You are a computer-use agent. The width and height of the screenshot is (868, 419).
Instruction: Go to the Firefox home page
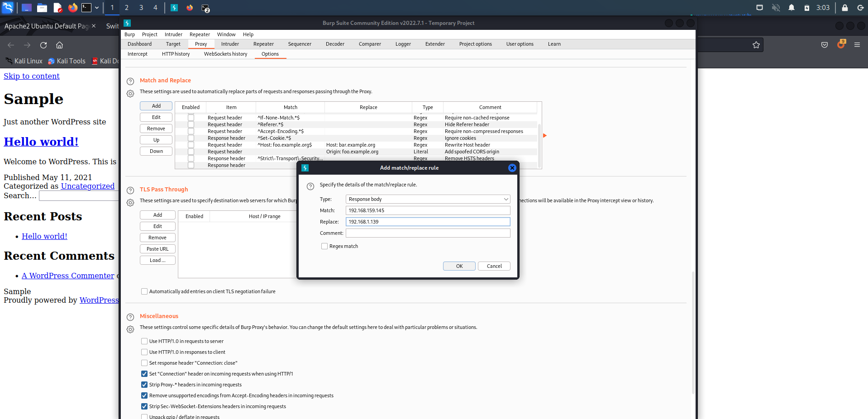(x=59, y=45)
